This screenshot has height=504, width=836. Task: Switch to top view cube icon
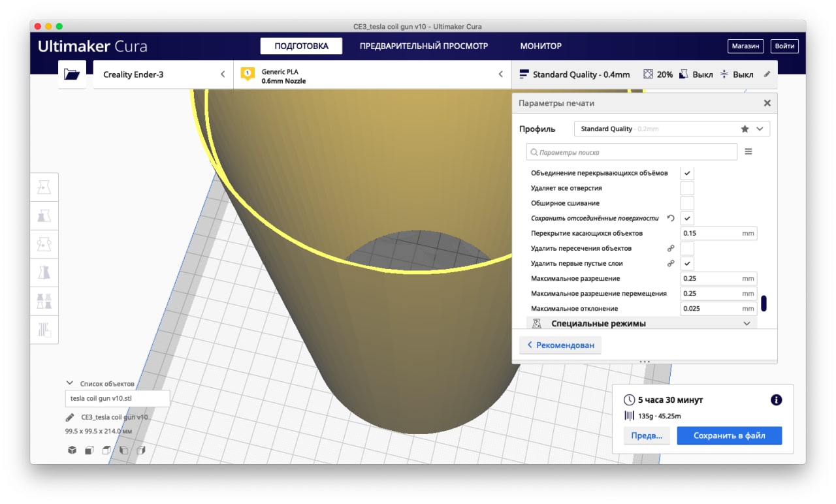pos(106,450)
